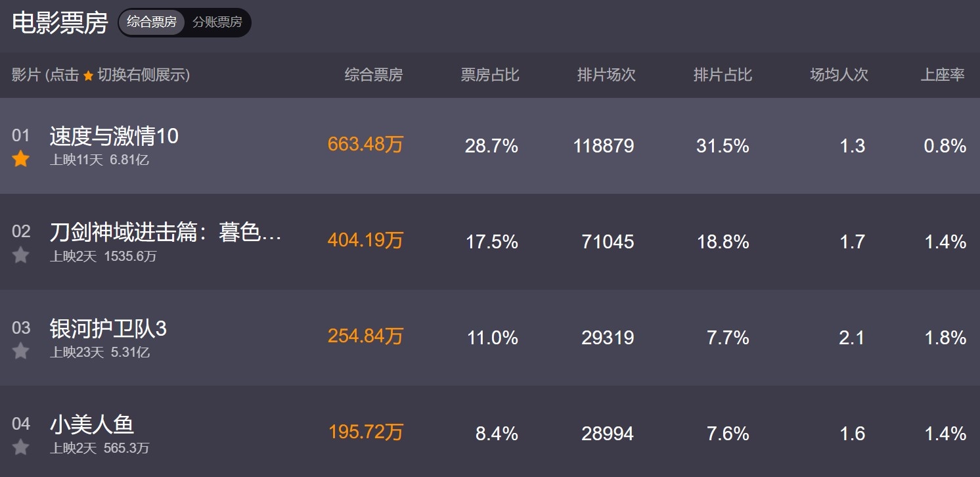
Task: Open the movie 速度与激情10
Action: (x=114, y=136)
